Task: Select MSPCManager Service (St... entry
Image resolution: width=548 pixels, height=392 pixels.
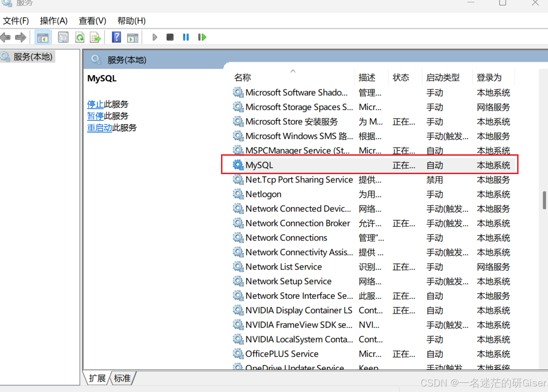Action: click(297, 151)
